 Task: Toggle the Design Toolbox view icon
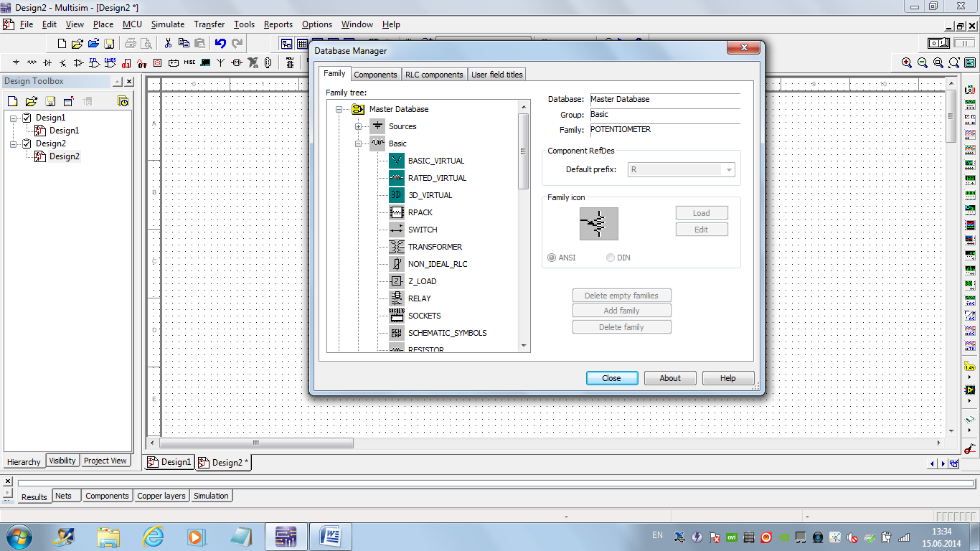click(x=286, y=44)
